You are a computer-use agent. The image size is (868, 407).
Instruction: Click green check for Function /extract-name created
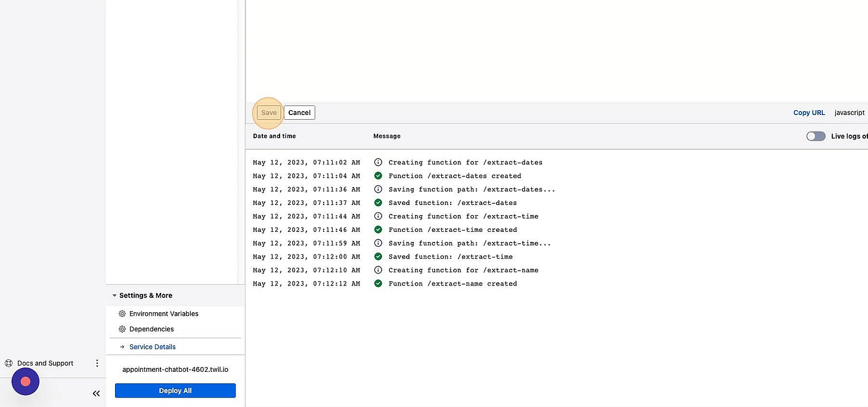(378, 284)
